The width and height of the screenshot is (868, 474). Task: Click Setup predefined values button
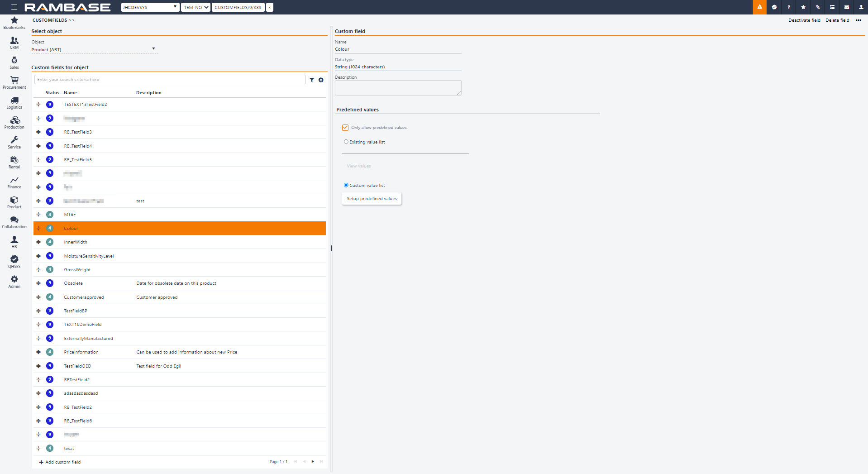pyautogui.click(x=372, y=199)
